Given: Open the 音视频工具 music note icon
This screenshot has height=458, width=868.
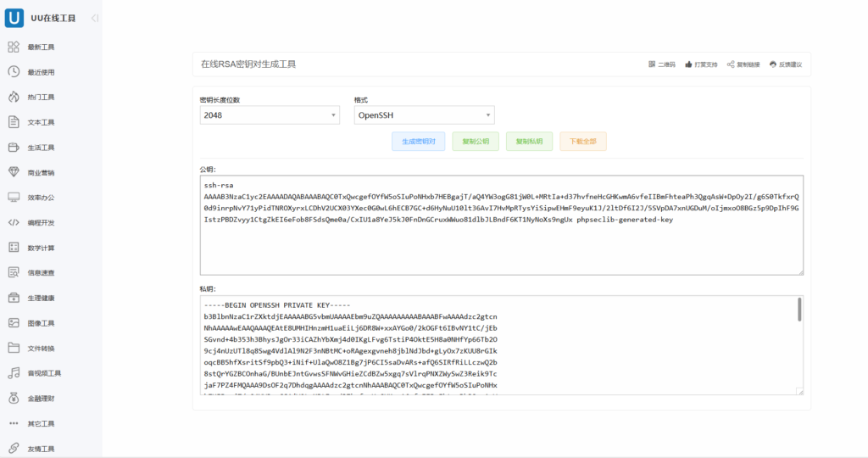Looking at the screenshot, I should coord(14,373).
